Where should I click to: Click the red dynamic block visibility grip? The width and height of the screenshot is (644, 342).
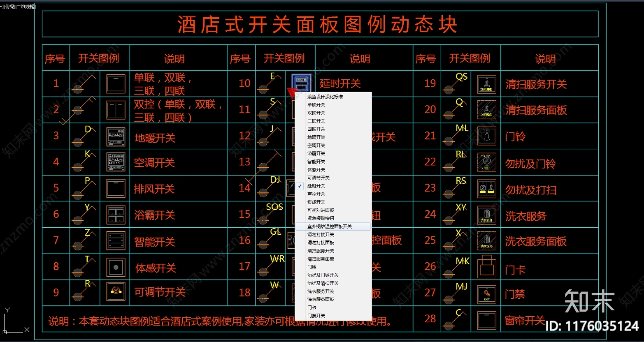pos(292,93)
